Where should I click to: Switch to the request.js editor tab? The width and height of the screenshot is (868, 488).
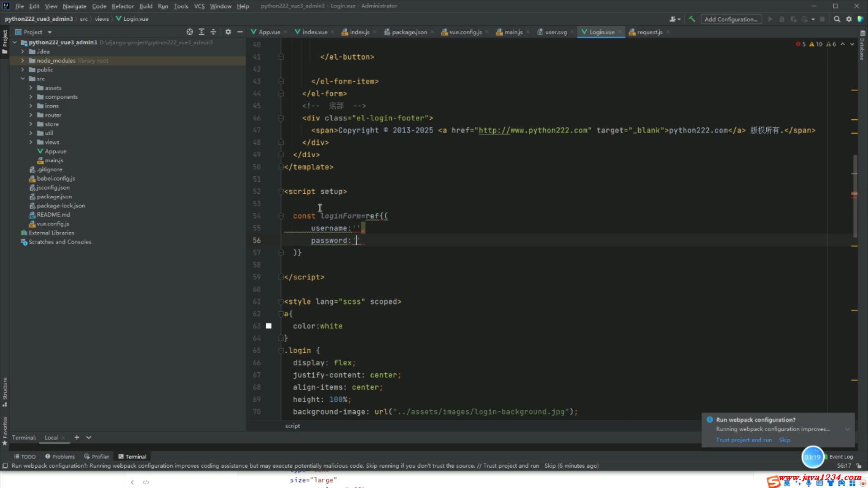650,32
